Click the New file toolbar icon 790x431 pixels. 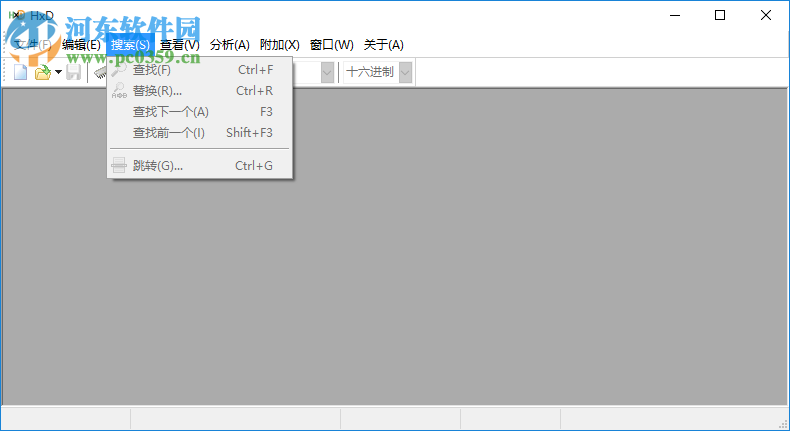coord(20,72)
